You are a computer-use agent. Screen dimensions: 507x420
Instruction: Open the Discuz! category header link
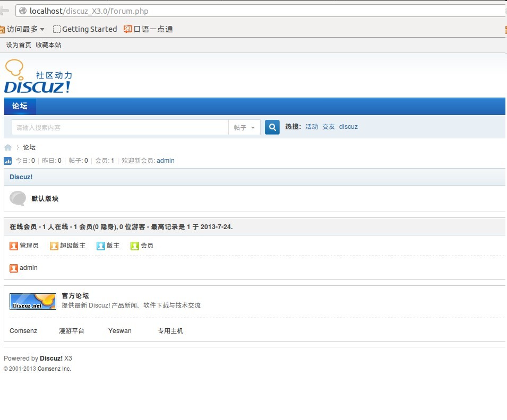coord(21,177)
